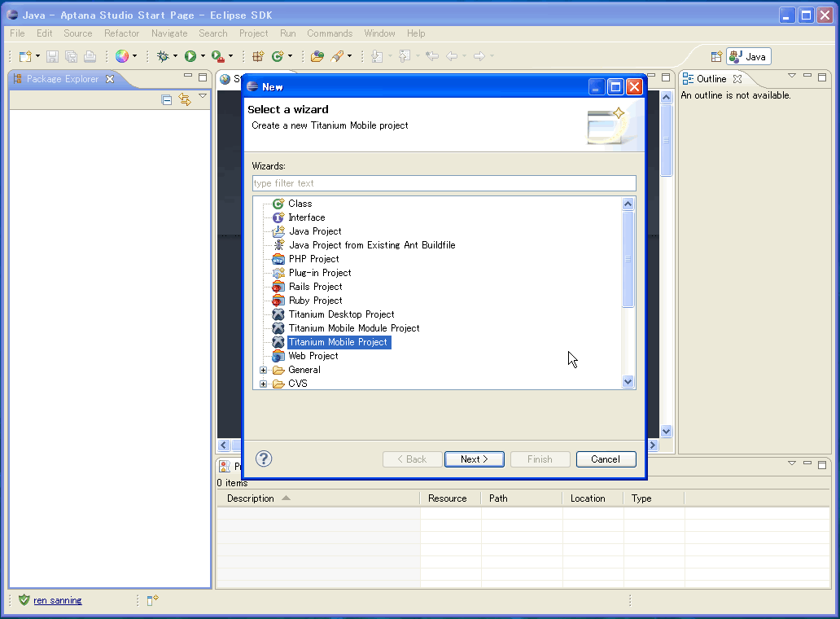
Task: Click the New Java Class toolbar icon
Action: [x=277, y=56]
